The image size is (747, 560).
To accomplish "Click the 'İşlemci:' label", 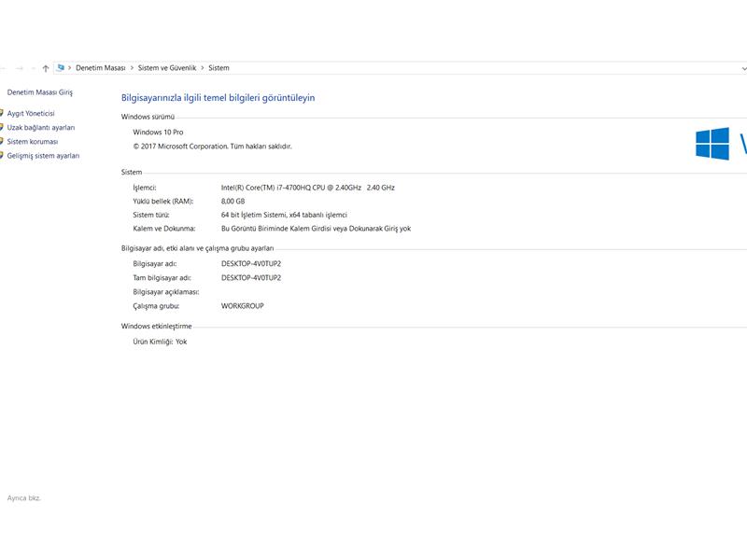I will coord(145,188).
